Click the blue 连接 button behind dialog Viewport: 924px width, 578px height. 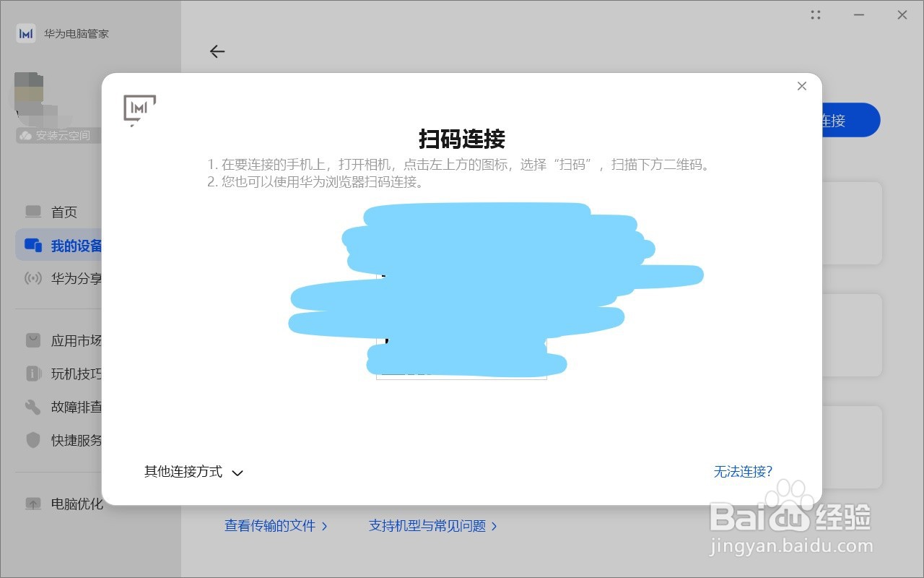point(850,120)
